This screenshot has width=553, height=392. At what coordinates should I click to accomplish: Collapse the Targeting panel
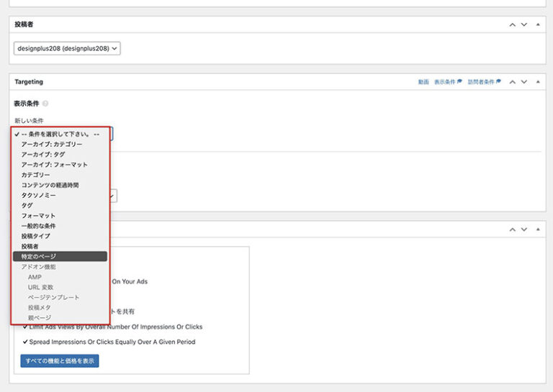click(x=537, y=82)
